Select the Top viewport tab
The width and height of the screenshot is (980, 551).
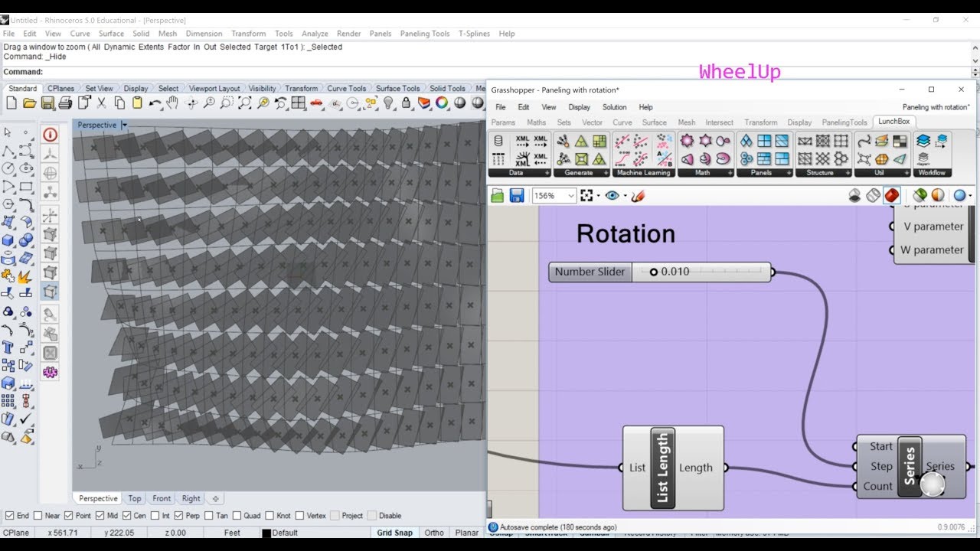point(135,498)
